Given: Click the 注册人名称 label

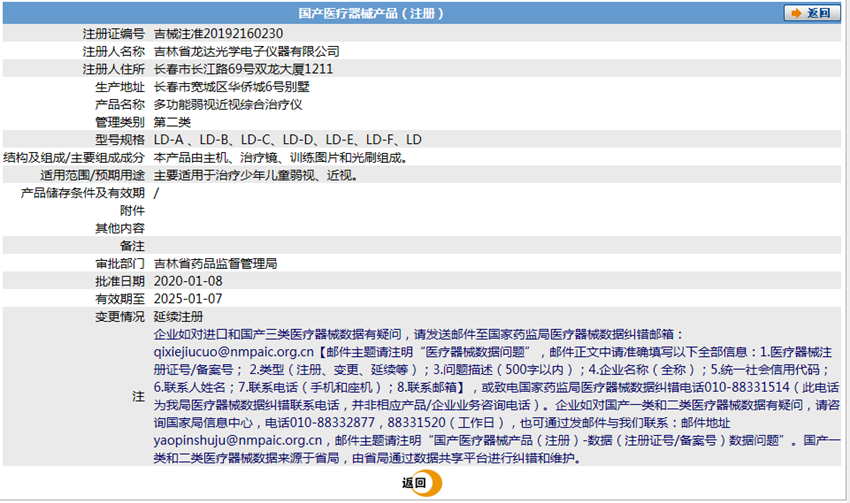Looking at the screenshot, I should 113,51.
